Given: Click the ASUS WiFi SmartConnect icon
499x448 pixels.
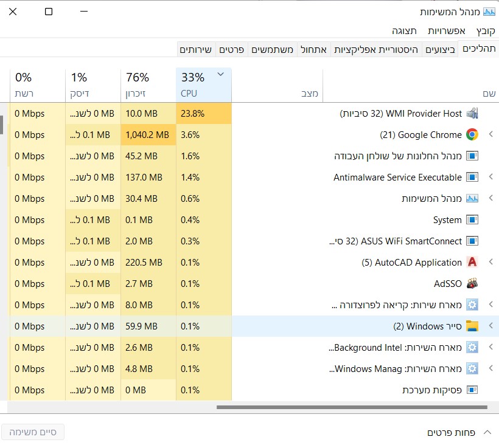Looking at the screenshot, I should (472, 241).
